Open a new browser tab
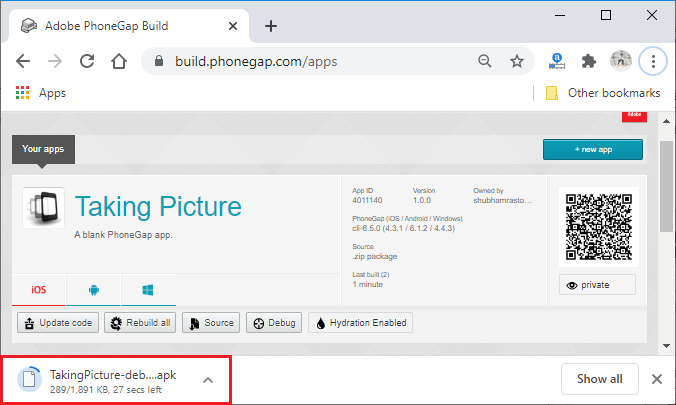The image size is (676, 405). coord(271,26)
